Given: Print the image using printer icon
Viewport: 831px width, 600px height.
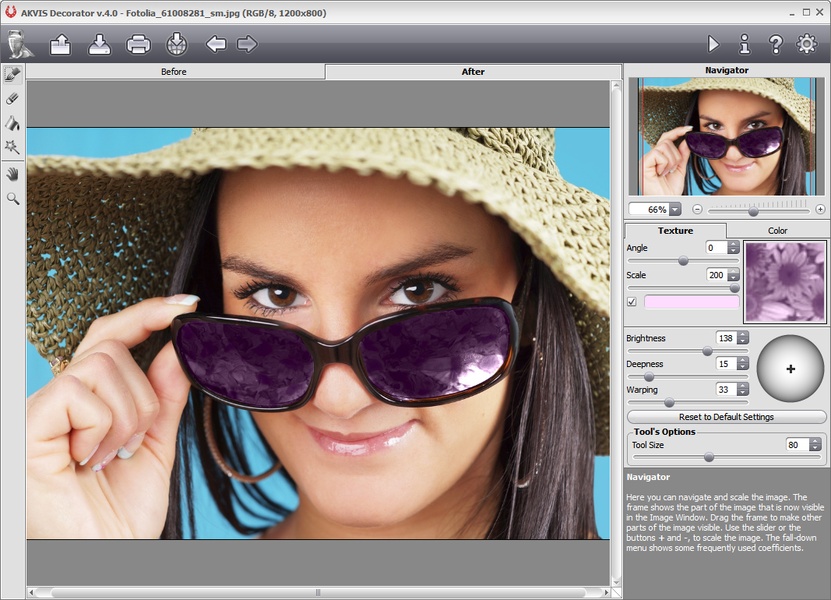Looking at the screenshot, I should pyautogui.click(x=138, y=44).
